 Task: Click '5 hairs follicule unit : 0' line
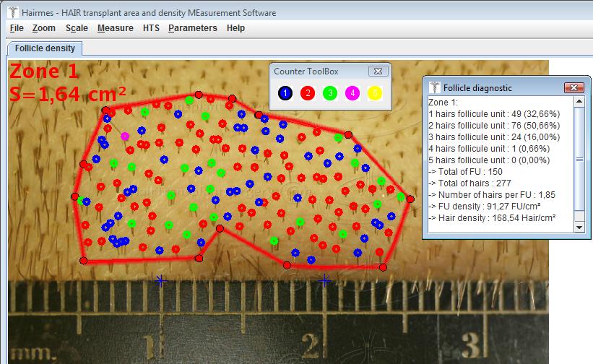point(489,160)
